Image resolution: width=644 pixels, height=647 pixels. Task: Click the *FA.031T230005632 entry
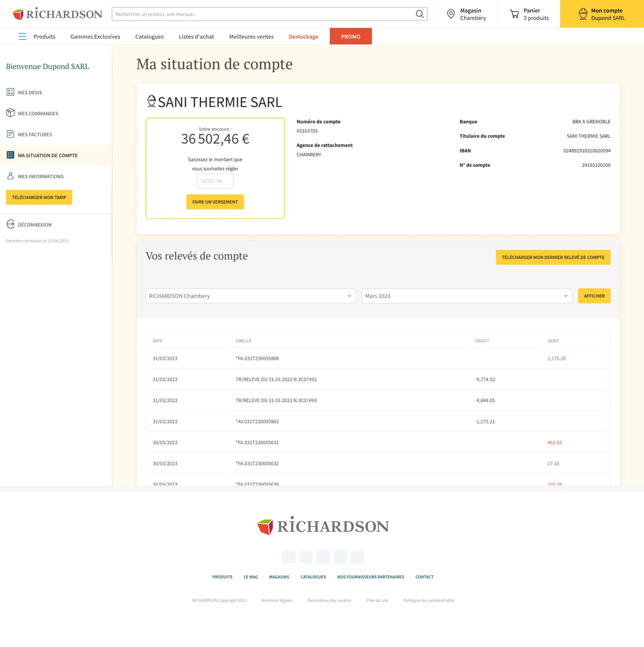point(257,464)
